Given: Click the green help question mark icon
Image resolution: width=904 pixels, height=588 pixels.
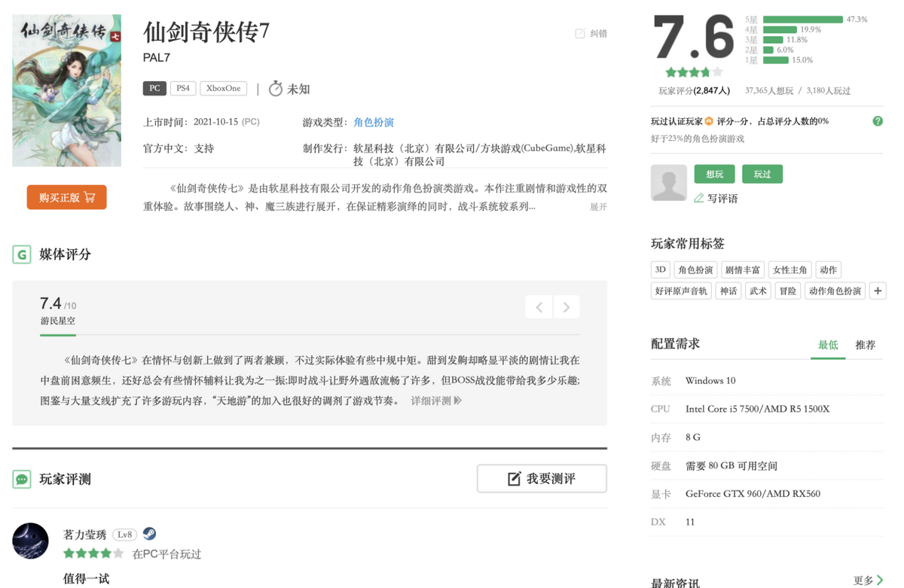Looking at the screenshot, I should [x=877, y=121].
